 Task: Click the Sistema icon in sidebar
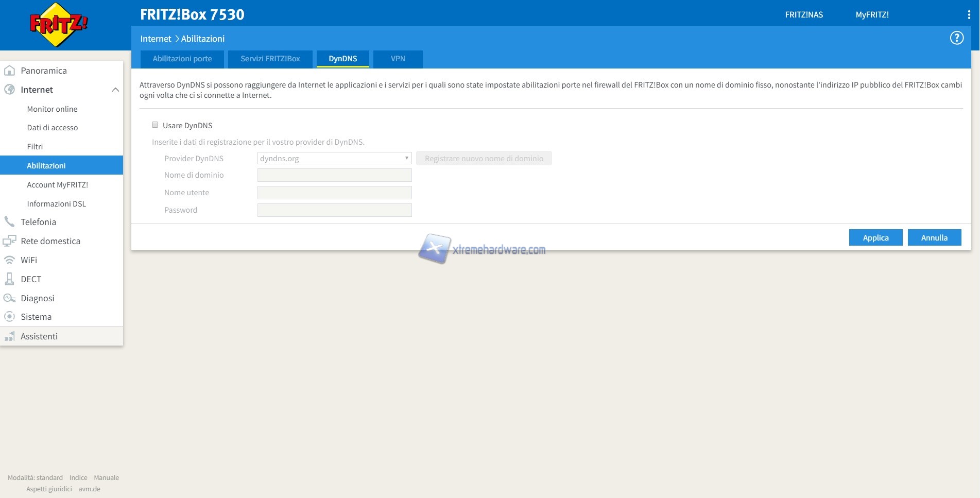click(9, 317)
